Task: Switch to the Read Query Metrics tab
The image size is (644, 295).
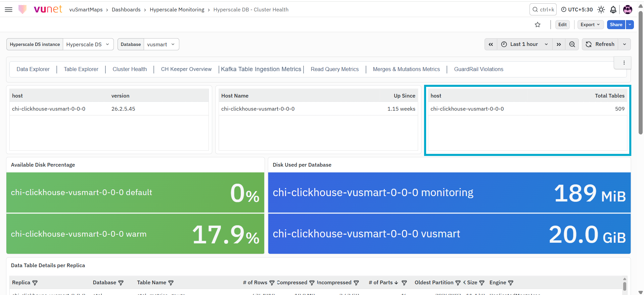Action: click(335, 69)
